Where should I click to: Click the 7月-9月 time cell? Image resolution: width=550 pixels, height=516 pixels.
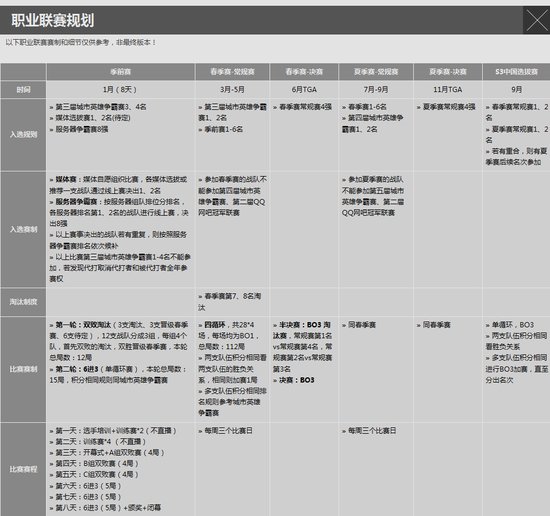click(376, 89)
